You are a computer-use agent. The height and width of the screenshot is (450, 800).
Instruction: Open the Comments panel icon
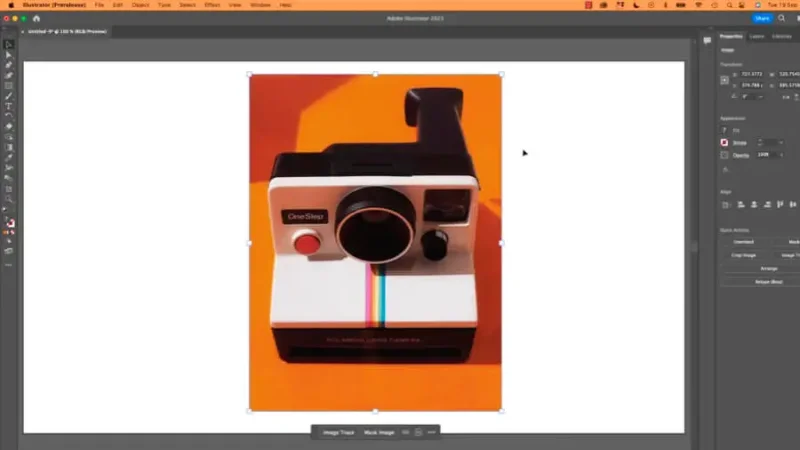pos(707,41)
